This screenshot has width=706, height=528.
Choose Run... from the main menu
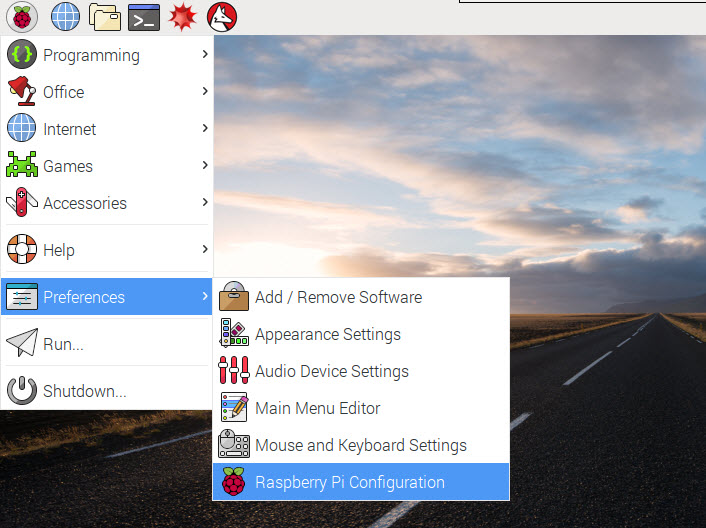[107, 343]
